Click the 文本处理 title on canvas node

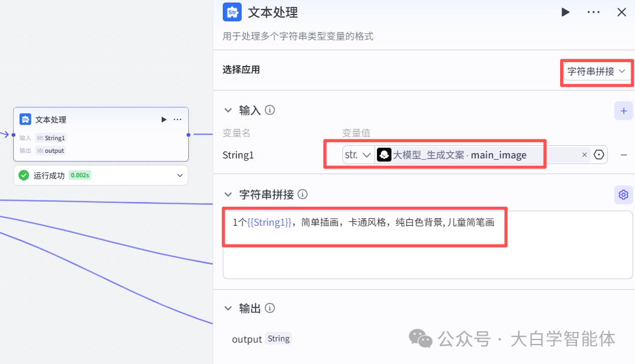pyautogui.click(x=50, y=119)
